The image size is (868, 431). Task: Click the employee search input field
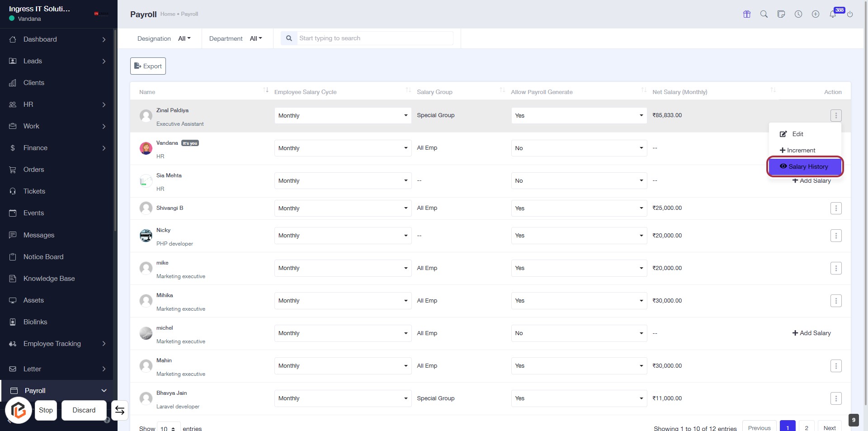click(374, 38)
